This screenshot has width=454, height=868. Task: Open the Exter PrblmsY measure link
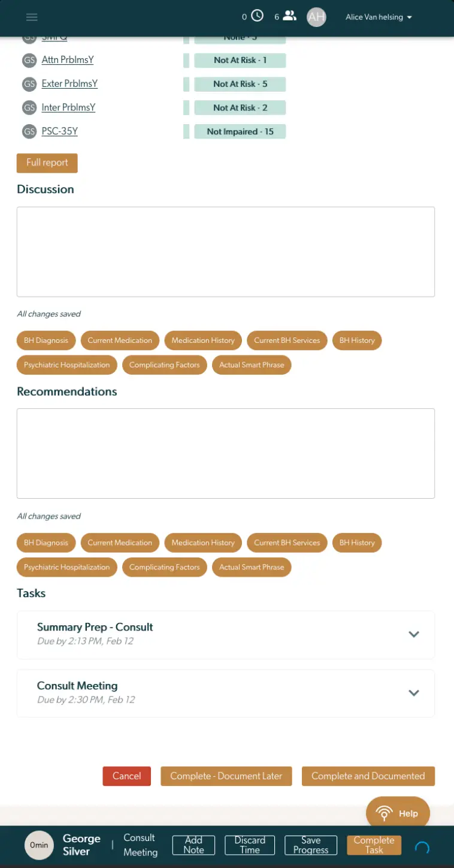click(69, 84)
